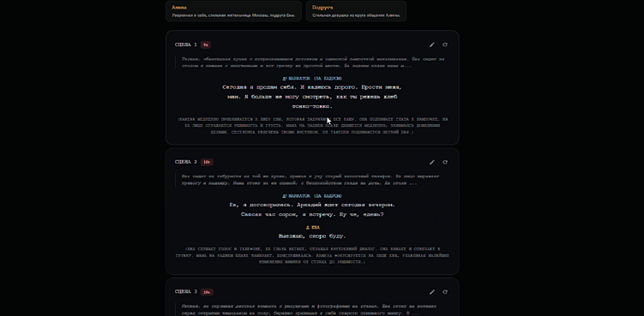644x316 pixels.
Task: Click the description text under Алина
Action: coord(233,15)
